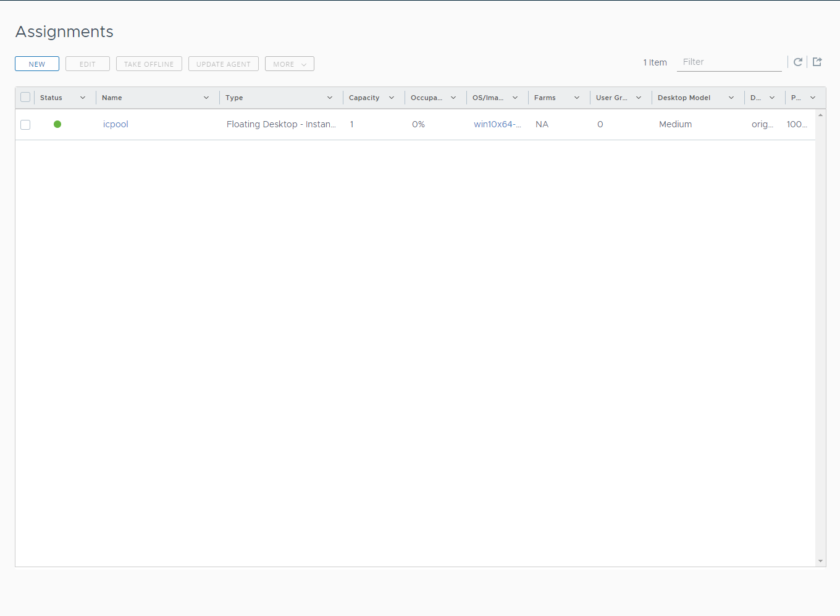Open the Capacity column dropdown arrow
The height and width of the screenshot is (616, 840).
coord(392,98)
